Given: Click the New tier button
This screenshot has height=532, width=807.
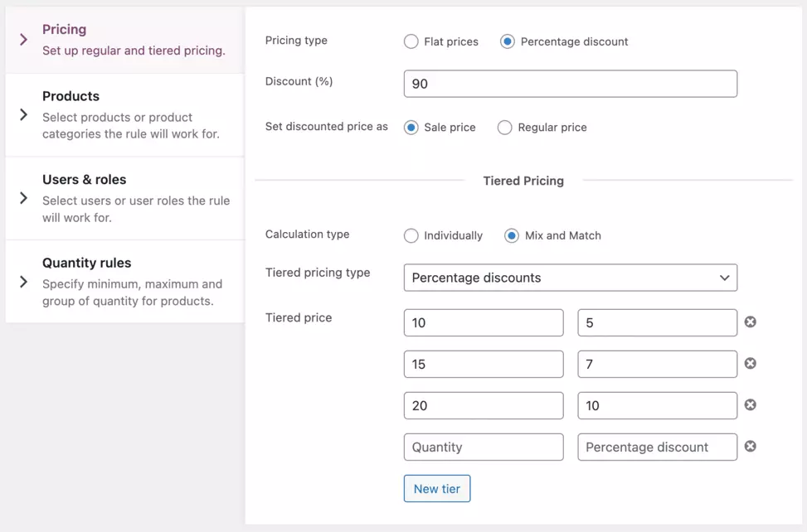Looking at the screenshot, I should [437, 488].
